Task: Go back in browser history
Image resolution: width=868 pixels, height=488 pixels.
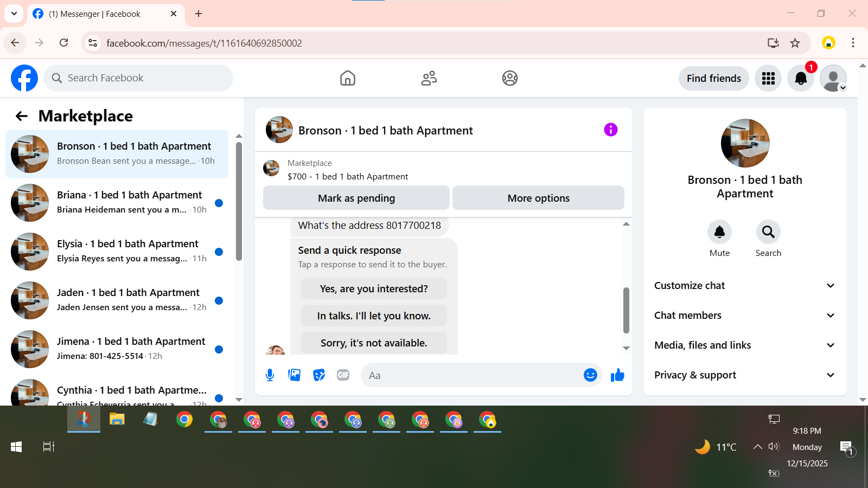Action: click(x=15, y=43)
